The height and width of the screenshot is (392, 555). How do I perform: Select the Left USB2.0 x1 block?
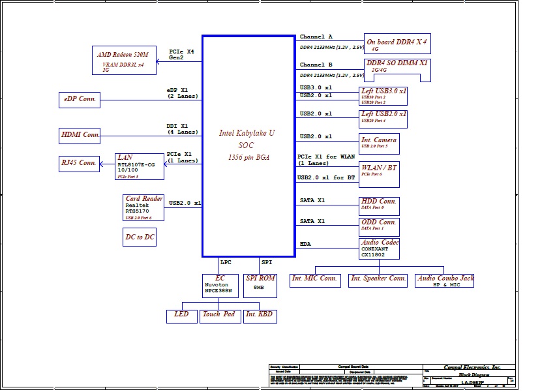[x=383, y=119]
